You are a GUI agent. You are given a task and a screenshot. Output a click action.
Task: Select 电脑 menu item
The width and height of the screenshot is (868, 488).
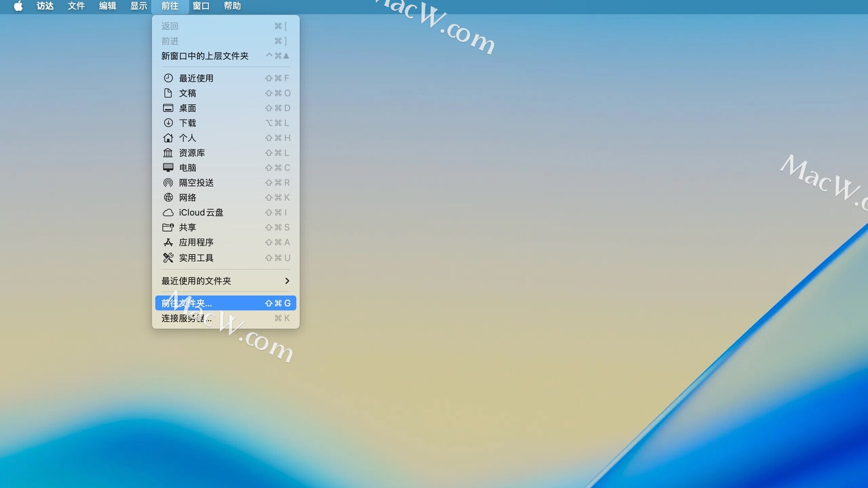(x=226, y=168)
